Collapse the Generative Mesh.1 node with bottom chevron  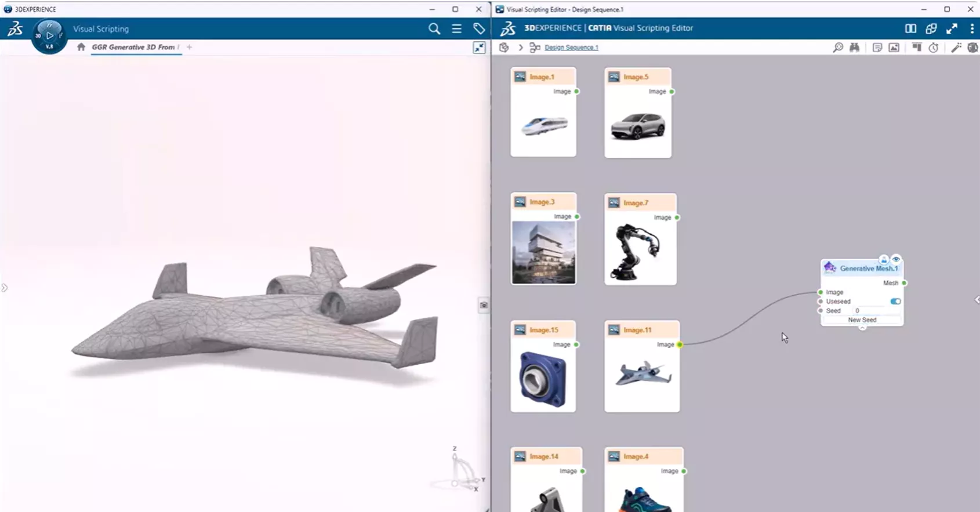pyautogui.click(x=862, y=328)
